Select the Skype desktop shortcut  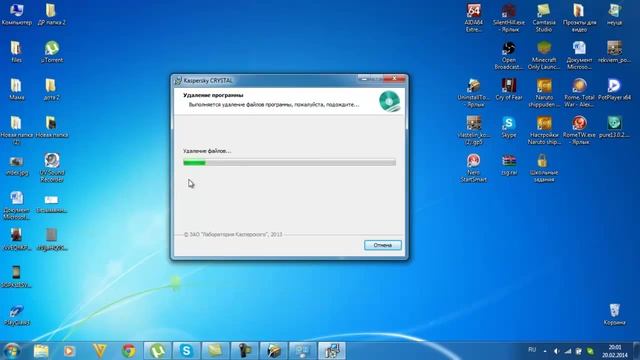[509, 127]
